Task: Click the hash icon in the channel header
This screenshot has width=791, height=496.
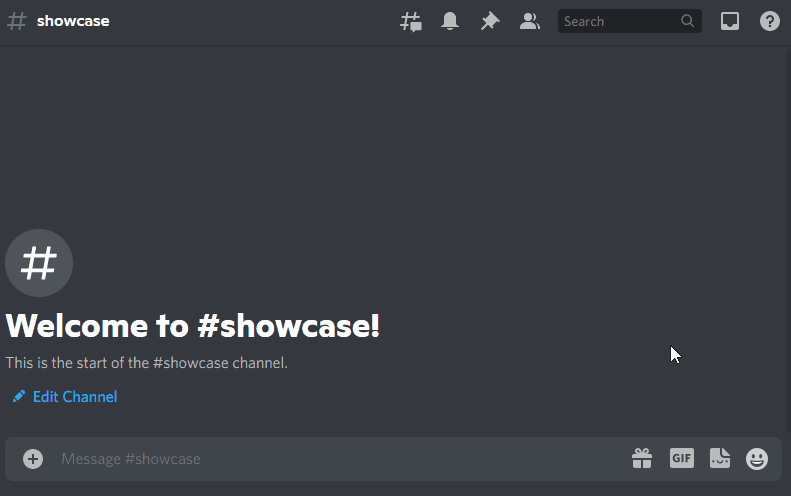Action: pos(16,21)
